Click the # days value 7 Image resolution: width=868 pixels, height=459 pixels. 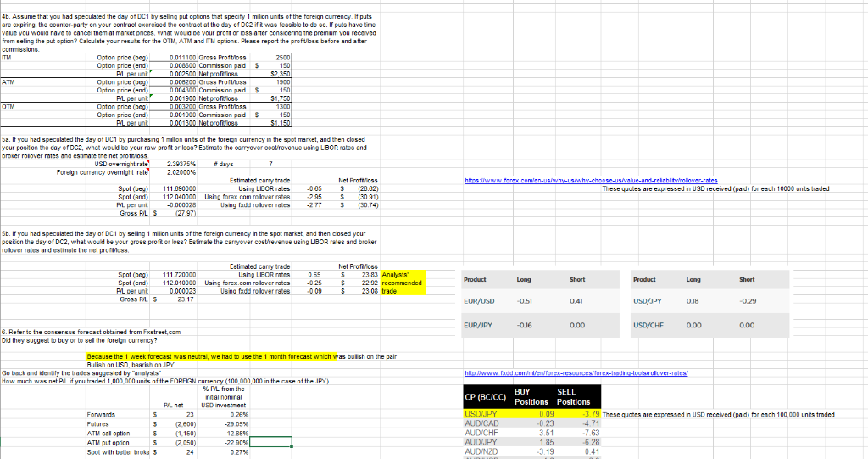tap(270, 164)
